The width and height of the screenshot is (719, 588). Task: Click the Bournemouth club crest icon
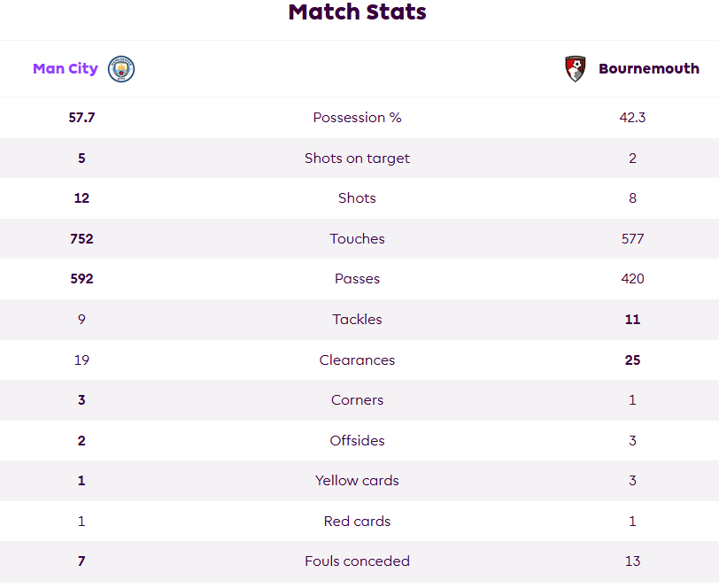[575, 69]
